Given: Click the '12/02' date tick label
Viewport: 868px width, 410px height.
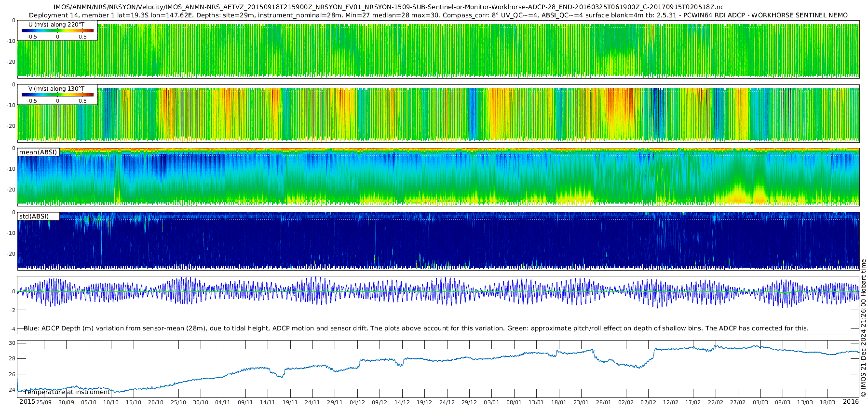Looking at the screenshot, I should [x=671, y=402].
